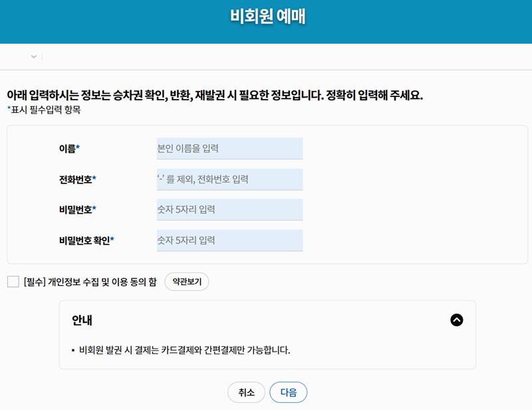Click the 표시 필수입력 항목 note

tap(44, 110)
